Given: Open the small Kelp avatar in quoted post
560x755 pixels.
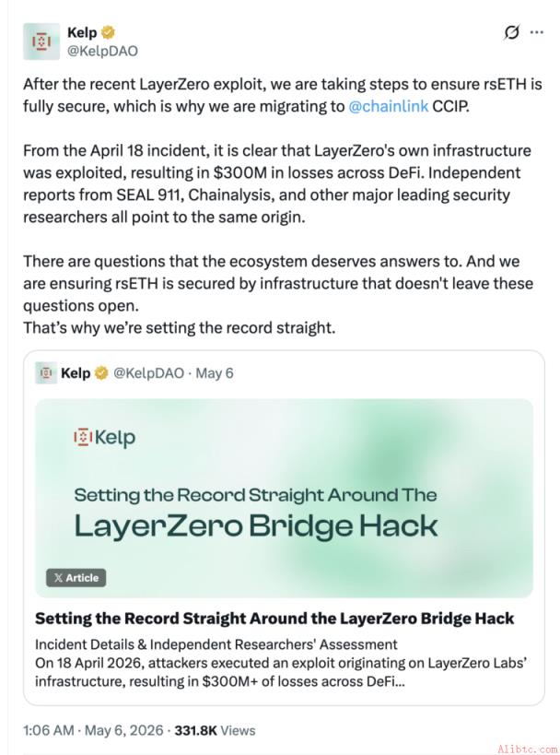Looking at the screenshot, I should click(46, 372).
